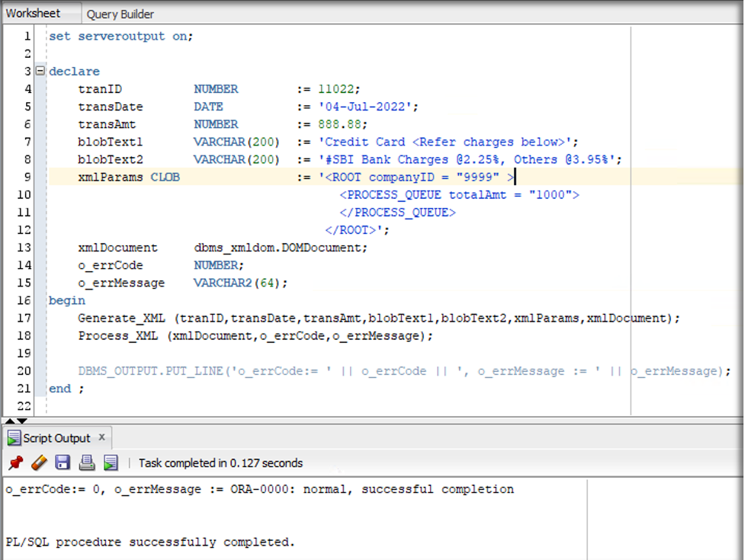Switch to the Worksheet tab

coord(33,13)
